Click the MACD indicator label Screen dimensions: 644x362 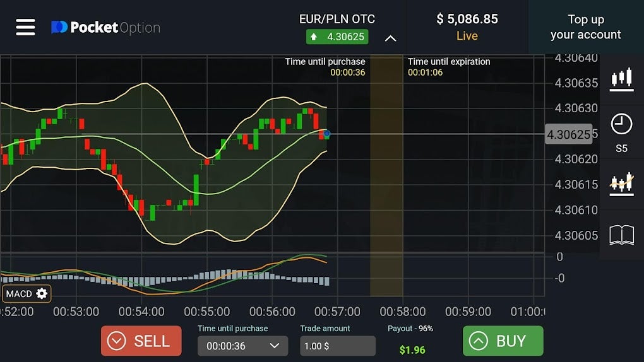tap(19, 294)
